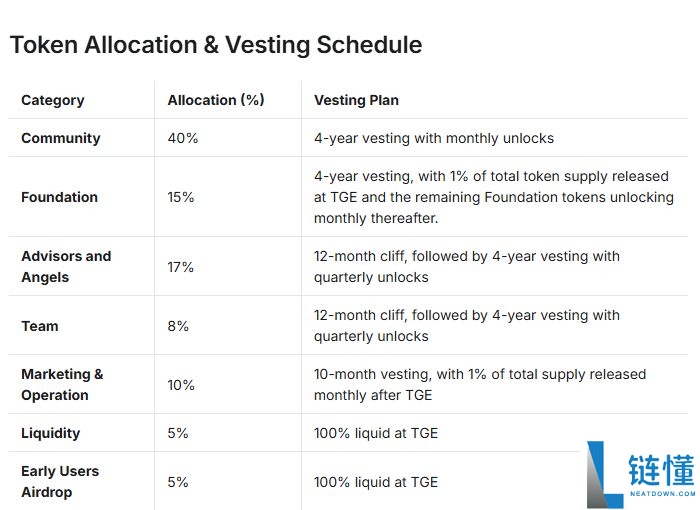Click the Foundation row label
This screenshot has height=510, width=700.
point(60,197)
